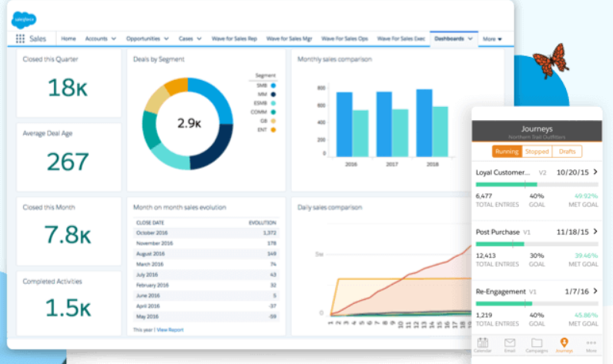
Task: Click the View Report link
Action: click(x=172, y=329)
